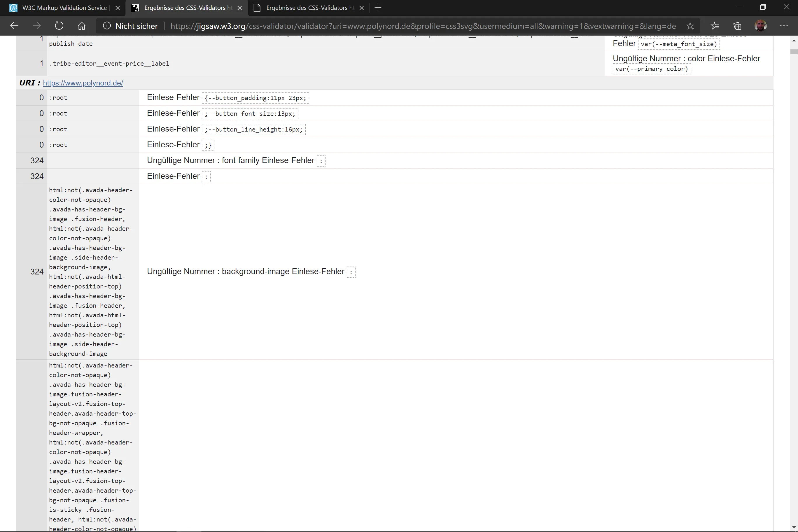Select the 'var(--primary_color)' code value
798x532 pixels.
tap(651, 69)
